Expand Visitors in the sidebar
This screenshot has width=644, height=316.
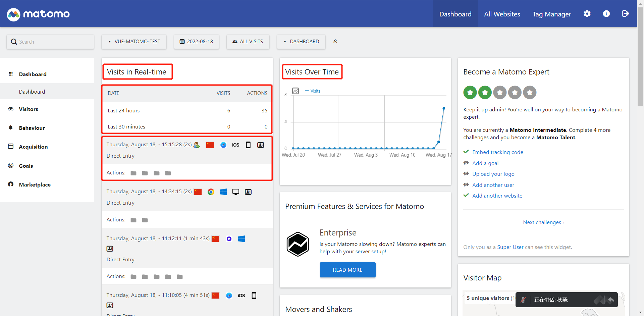(x=29, y=109)
